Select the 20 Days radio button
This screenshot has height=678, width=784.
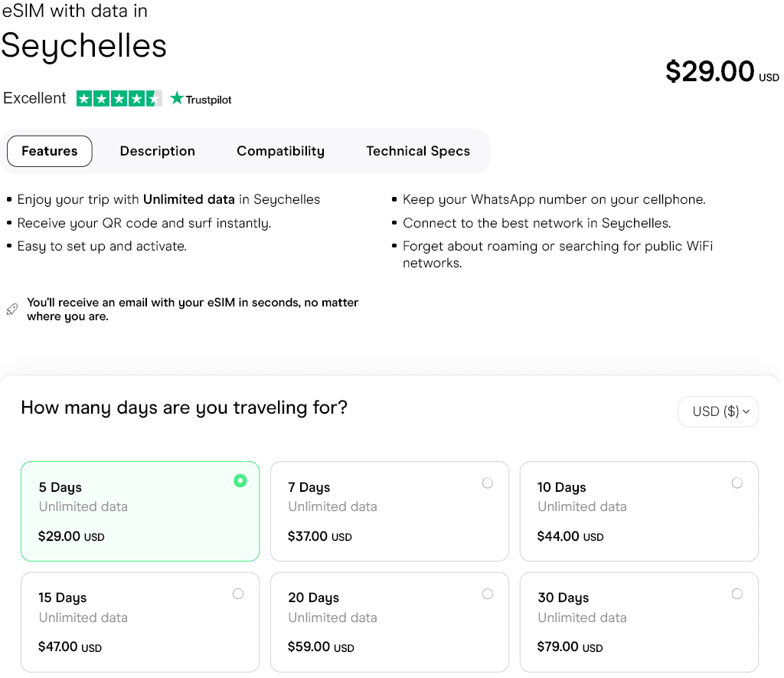pyautogui.click(x=488, y=594)
